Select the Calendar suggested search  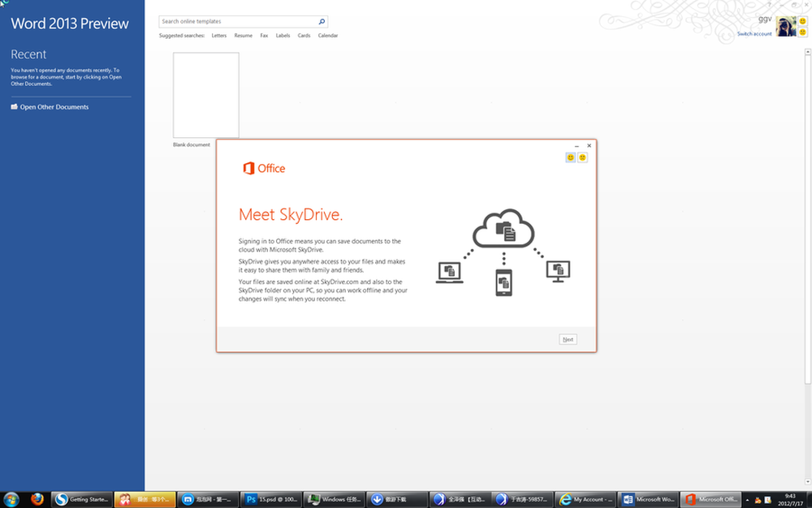coord(328,36)
